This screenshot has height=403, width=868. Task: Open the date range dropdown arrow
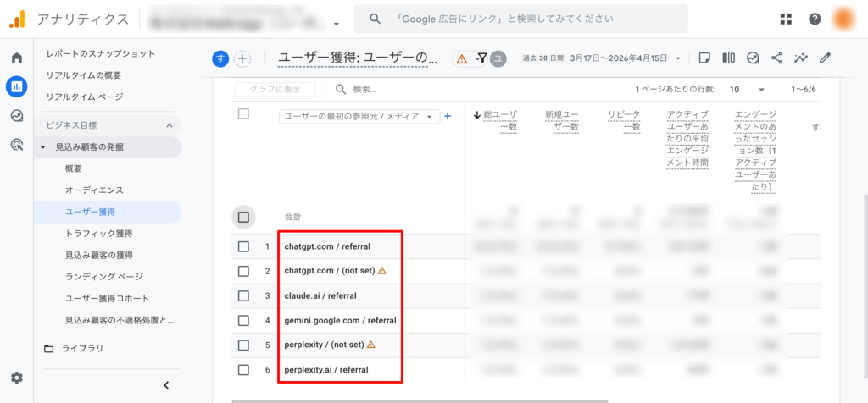(678, 58)
